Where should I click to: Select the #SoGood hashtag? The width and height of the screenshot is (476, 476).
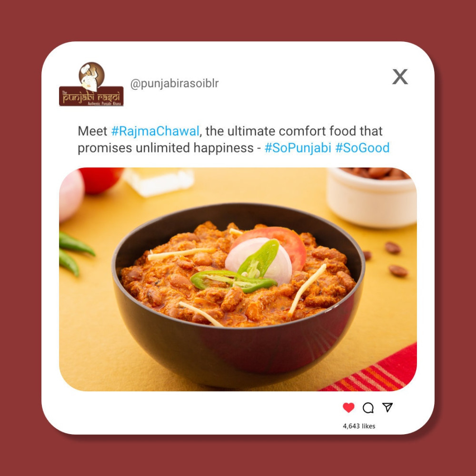click(362, 148)
